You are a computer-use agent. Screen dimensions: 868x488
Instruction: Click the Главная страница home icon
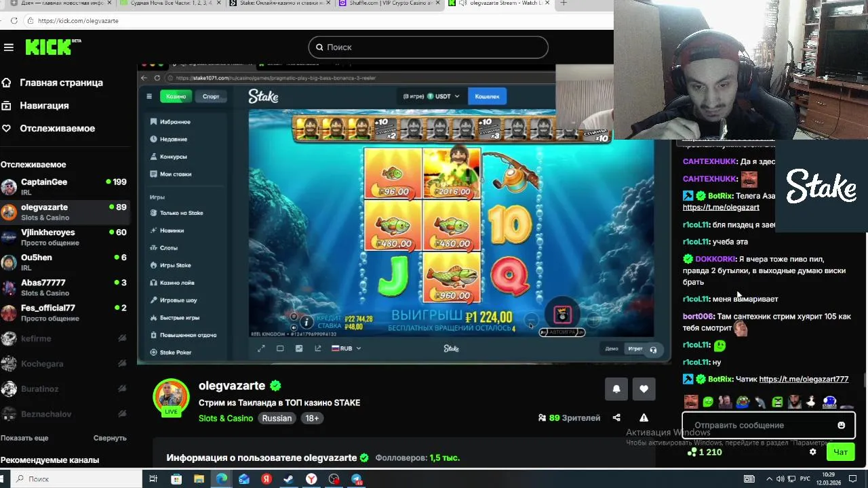pos(6,83)
